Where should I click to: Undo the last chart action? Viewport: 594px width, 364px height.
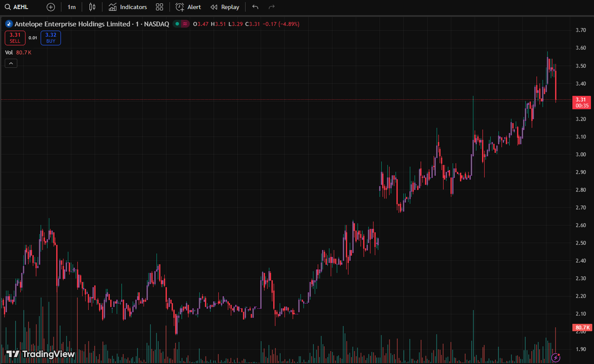(255, 7)
